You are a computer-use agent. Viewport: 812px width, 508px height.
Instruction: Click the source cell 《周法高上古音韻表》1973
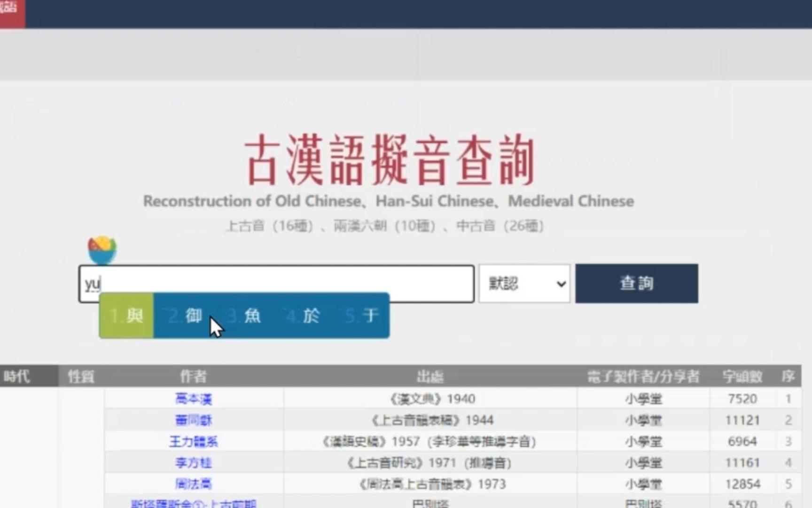[430, 484]
